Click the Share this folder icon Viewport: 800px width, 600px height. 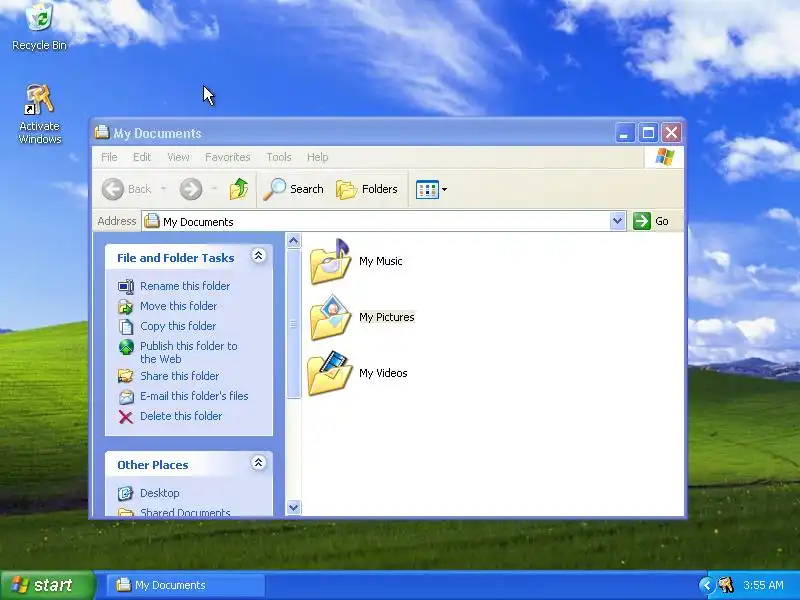(126, 377)
